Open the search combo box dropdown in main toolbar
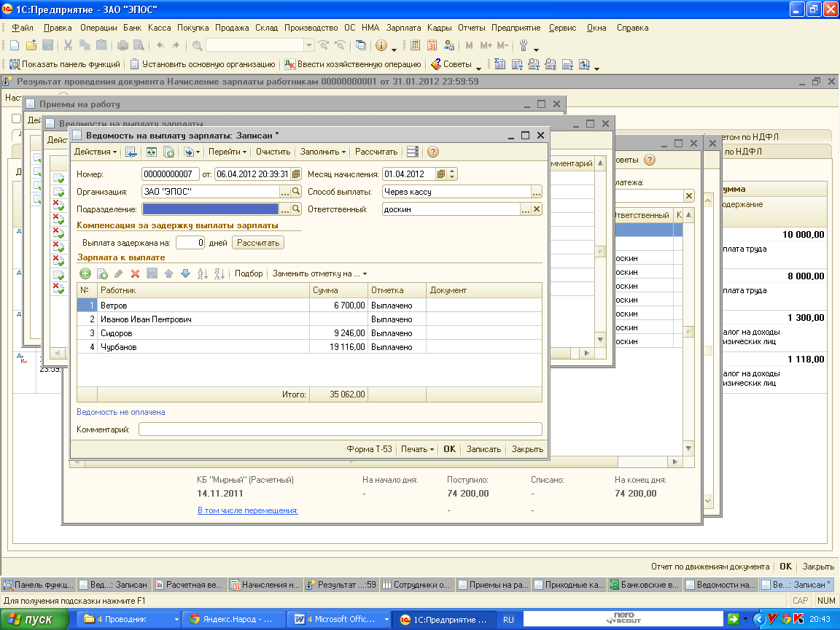This screenshot has height=630, width=840. point(309,45)
